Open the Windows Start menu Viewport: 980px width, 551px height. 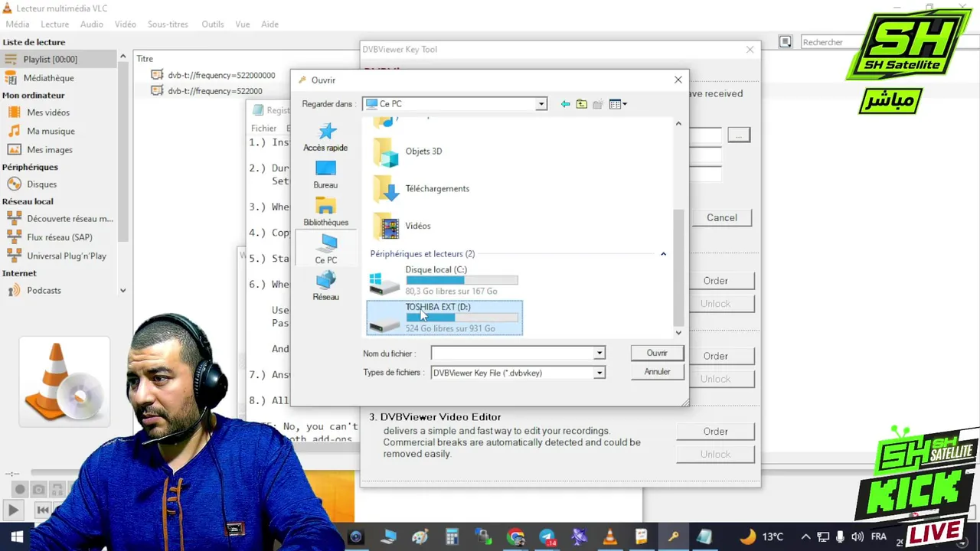pos(16,536)
